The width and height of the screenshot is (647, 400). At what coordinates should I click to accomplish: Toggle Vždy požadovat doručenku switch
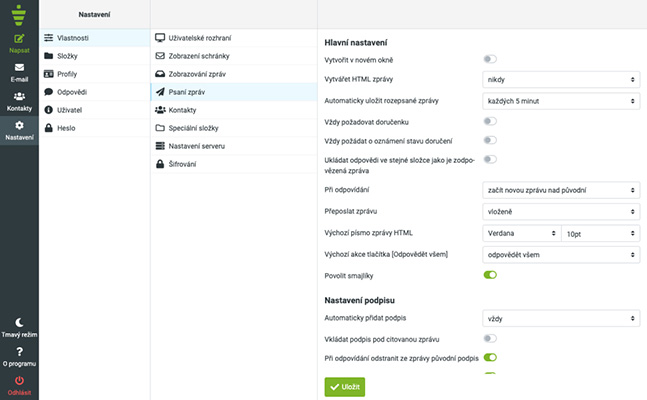490,121
